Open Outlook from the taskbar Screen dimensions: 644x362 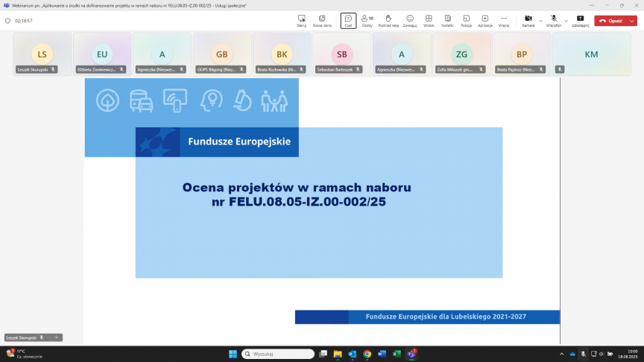353,354
